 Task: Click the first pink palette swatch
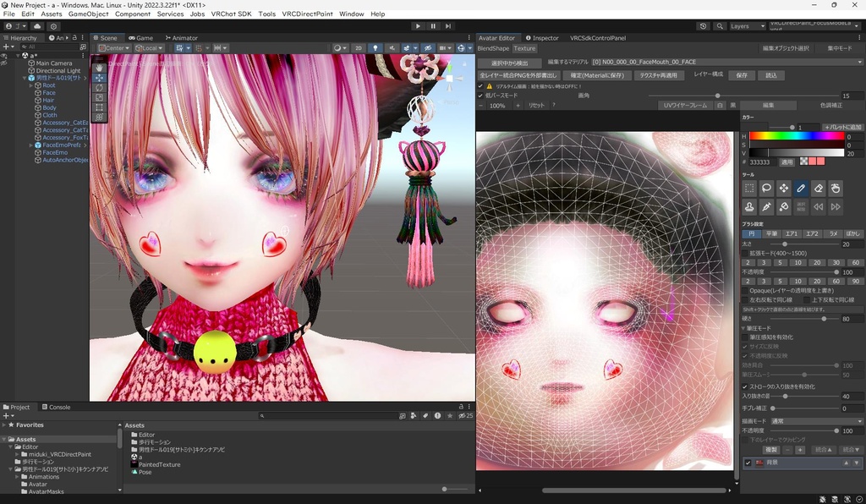(x=813, y=162)
